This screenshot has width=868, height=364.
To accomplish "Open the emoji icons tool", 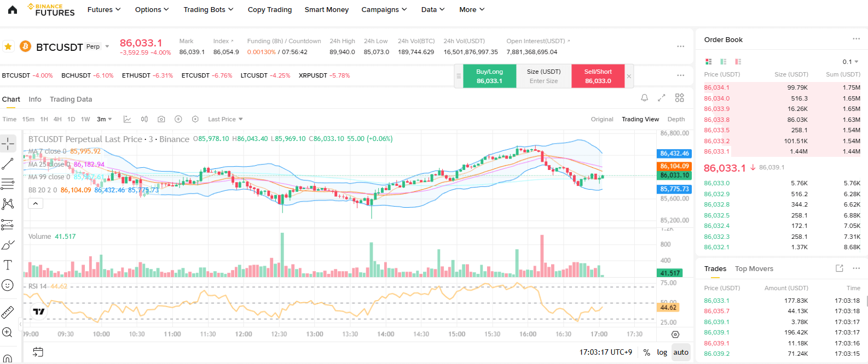I will pyautogui.click(x=8, y=285).
